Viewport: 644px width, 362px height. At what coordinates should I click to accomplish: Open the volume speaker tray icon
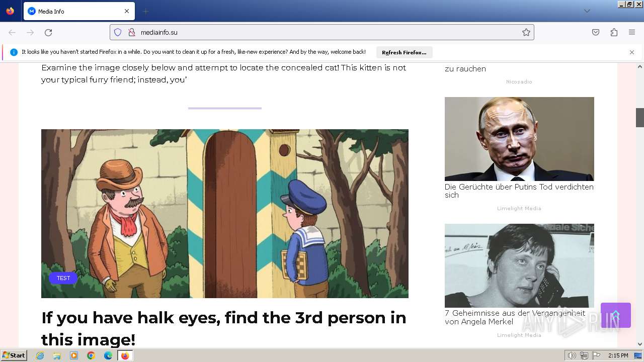click(x=572, y=355)
